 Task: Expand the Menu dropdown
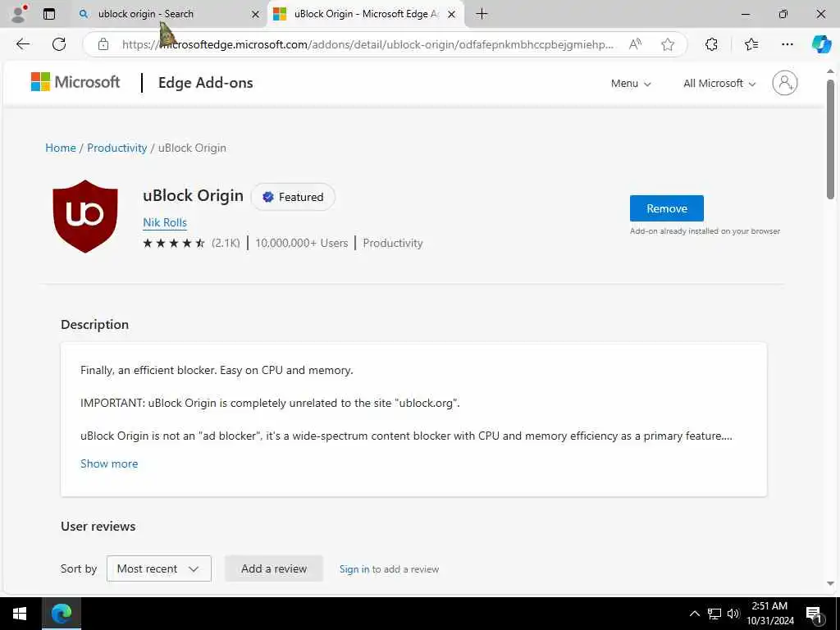(631, 84)
